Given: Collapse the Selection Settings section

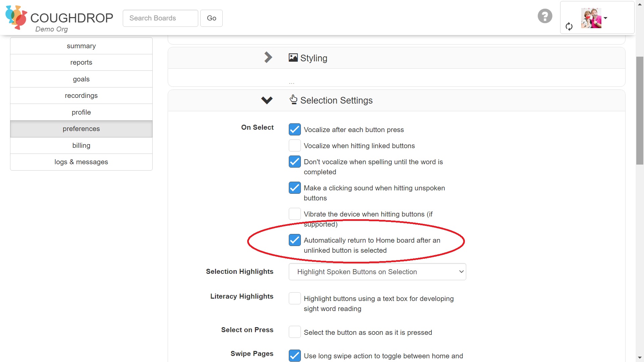Looking at the screenshot, I should point(267,100).
